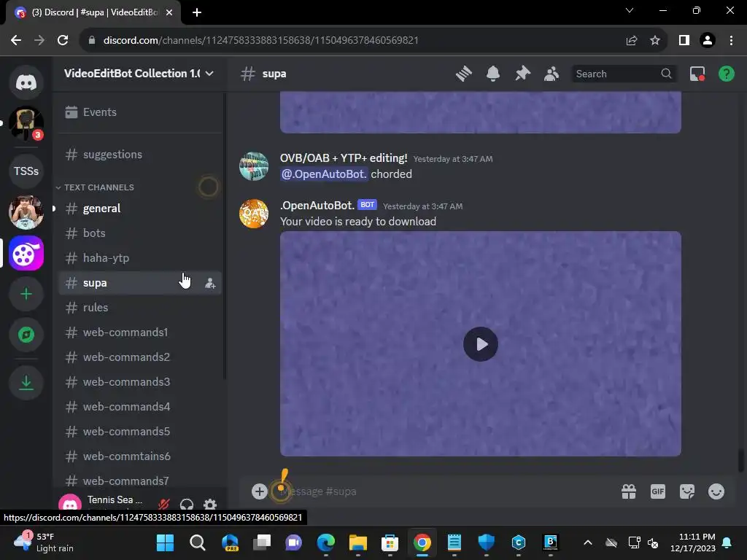Bookmark this page star icon
This screenshot has width=747, height=560.
click(x=655, y=40)
